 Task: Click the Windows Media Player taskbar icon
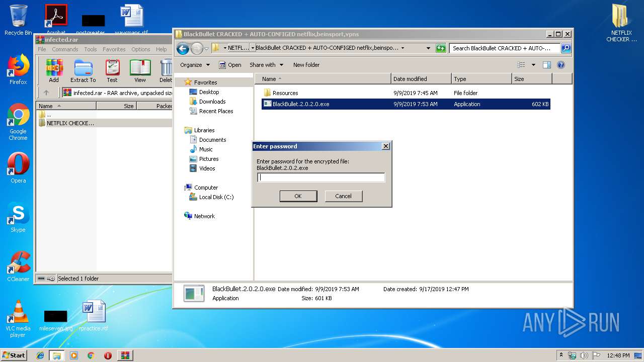click(x=74, y=355)
